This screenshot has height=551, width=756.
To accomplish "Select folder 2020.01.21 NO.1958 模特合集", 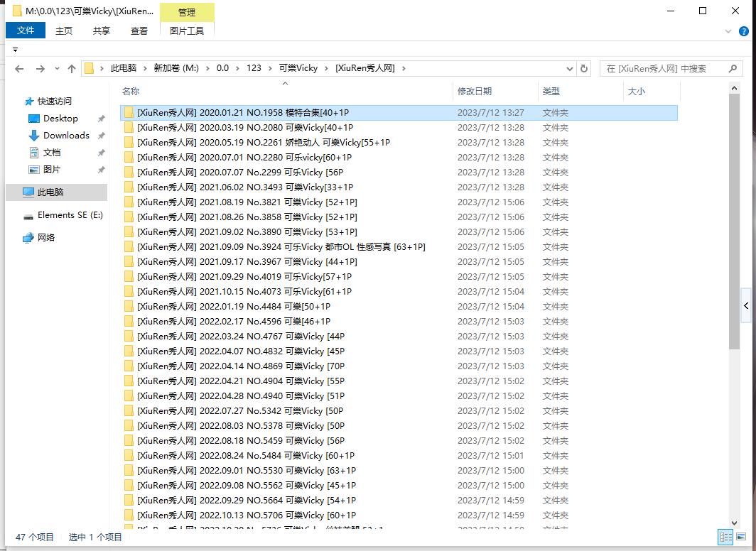I will pyautogui.click(x=399, y=113).
